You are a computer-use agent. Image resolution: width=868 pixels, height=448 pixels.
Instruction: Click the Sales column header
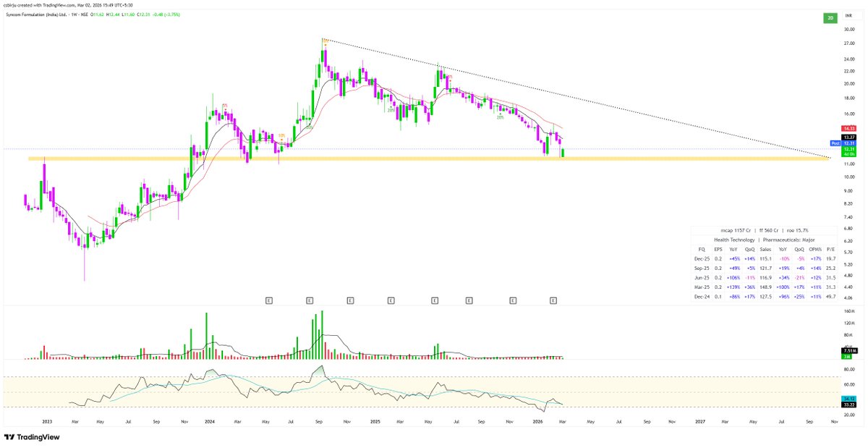(765, 250)
